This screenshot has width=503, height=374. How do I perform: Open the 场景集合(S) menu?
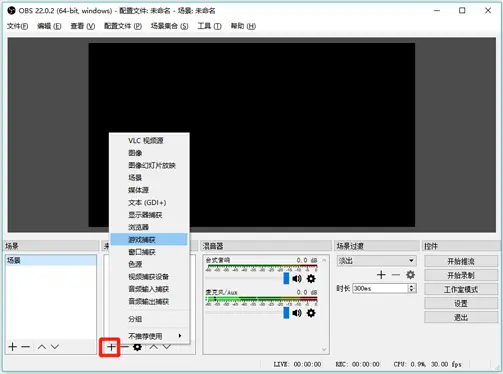click(170, 26)
